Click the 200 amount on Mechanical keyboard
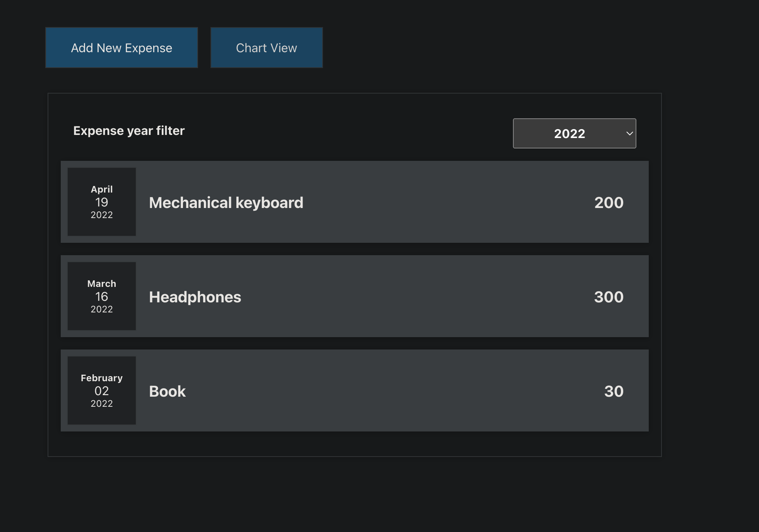759x532 pixels. [x=608, y=202]
